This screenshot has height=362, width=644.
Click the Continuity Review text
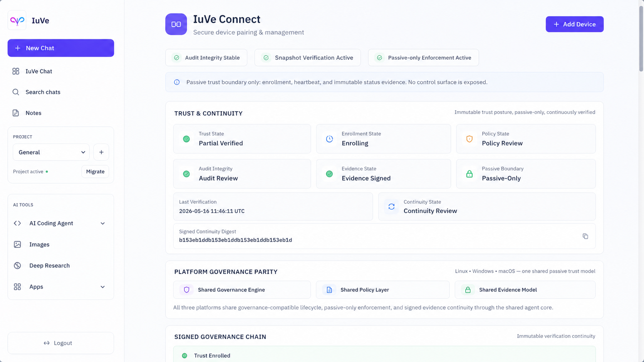430,211
